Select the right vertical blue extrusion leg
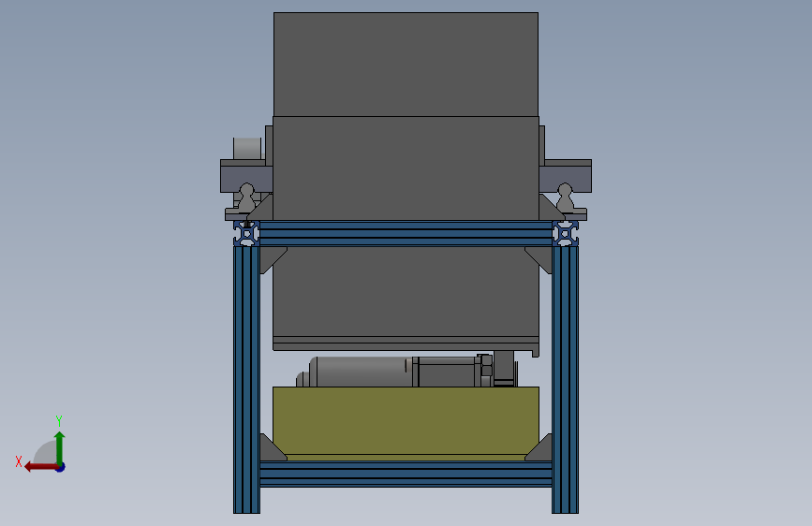This screenshot has width=812, height=526. click(565, 379)
